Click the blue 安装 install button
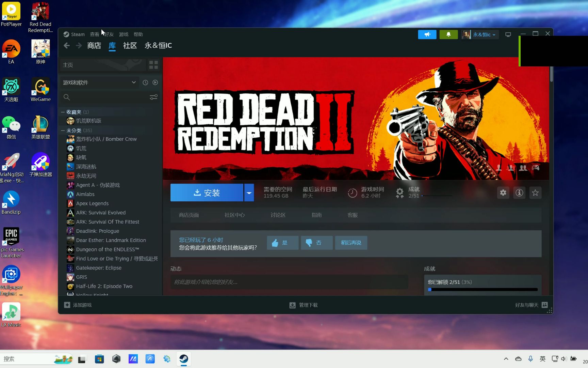Viewport: 588px width, 368px height. click(x=207, y=193)
